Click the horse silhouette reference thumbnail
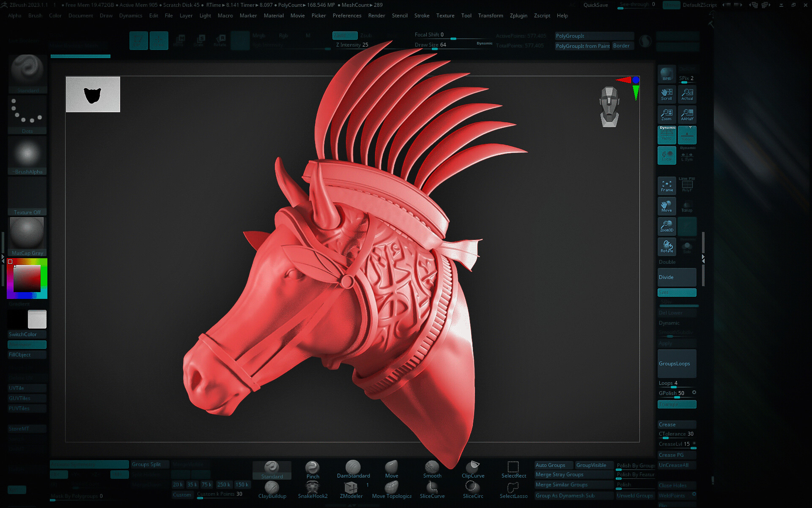 [93, 94]
